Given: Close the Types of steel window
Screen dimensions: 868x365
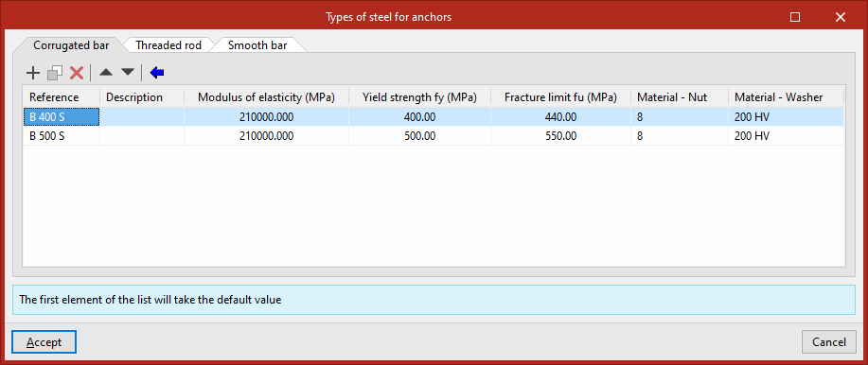Looking at the screenshot, I should 841,17.
